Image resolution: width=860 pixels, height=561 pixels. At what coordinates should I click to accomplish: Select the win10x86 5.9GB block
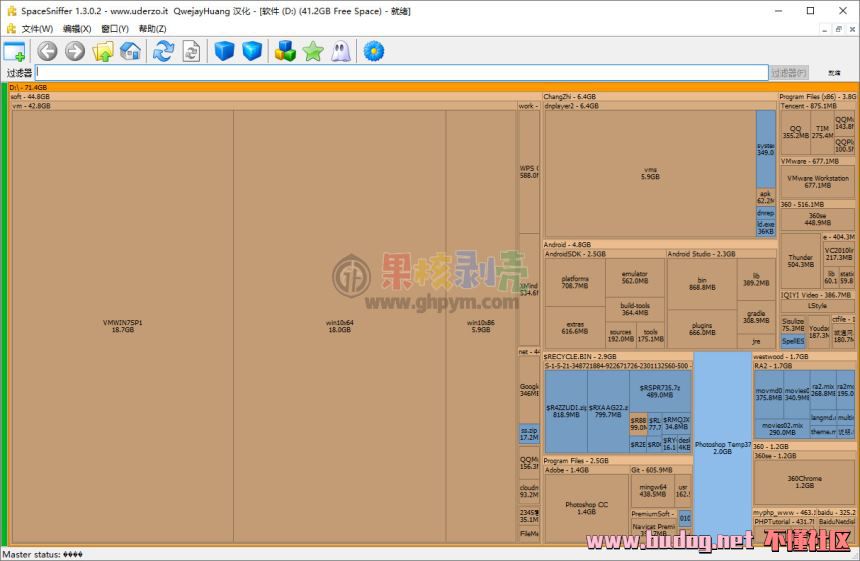click(481, 326)
